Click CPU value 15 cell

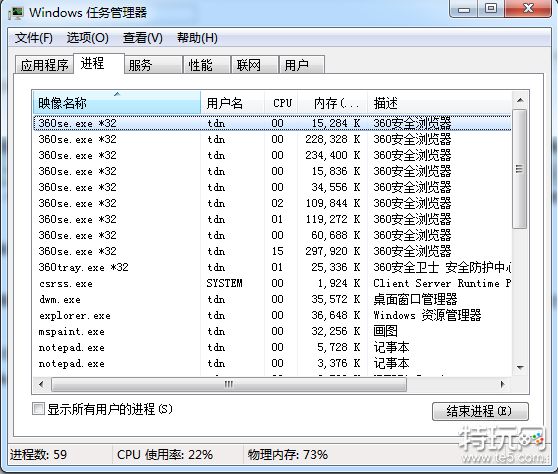pos(278,251)
